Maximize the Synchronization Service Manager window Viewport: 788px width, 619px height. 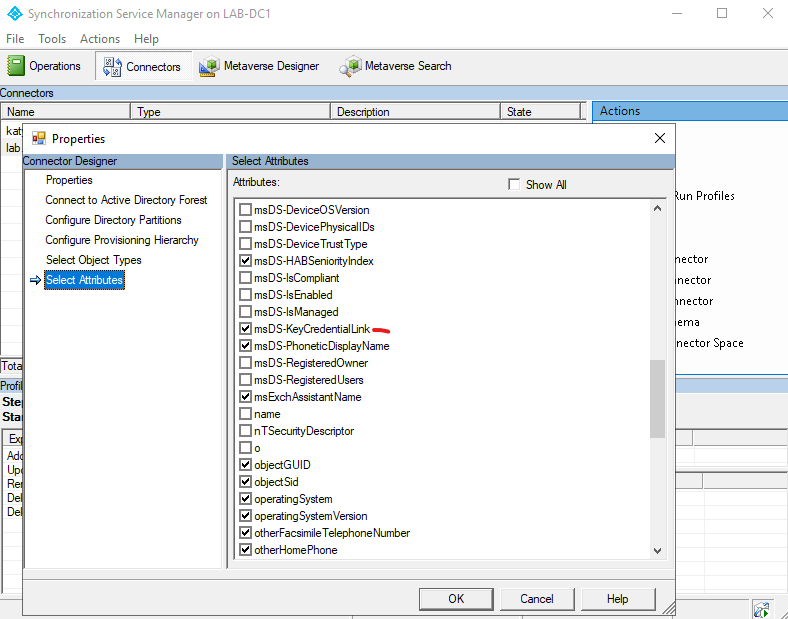coord(722,13)
